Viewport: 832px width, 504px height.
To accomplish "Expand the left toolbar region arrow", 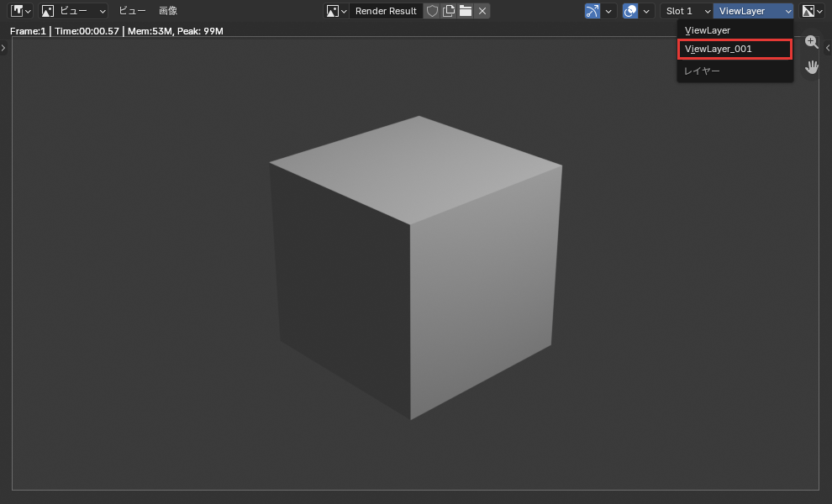I will [x=3, y=48].
